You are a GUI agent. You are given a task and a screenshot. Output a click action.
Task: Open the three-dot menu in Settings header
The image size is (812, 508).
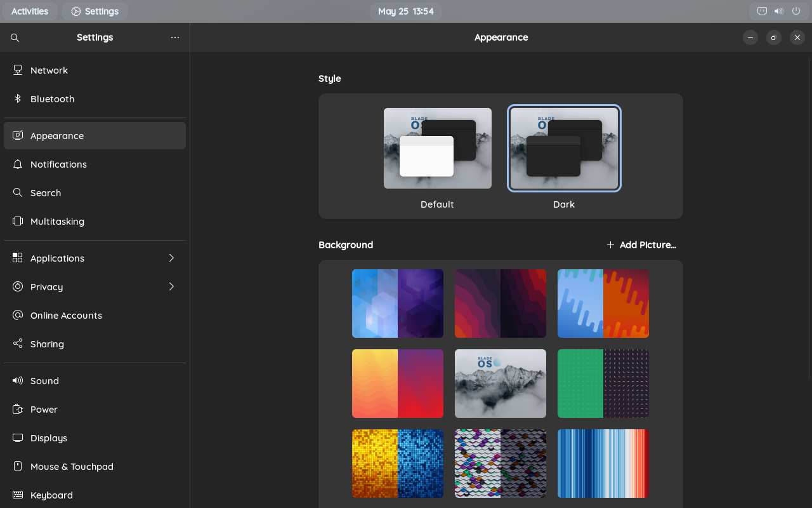pyautogui.click(x=175, y=37)
